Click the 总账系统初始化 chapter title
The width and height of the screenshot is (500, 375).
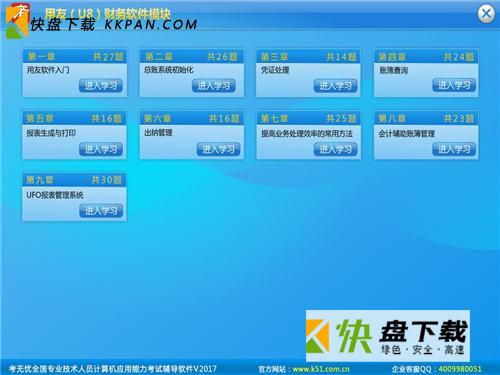[169, 70]
